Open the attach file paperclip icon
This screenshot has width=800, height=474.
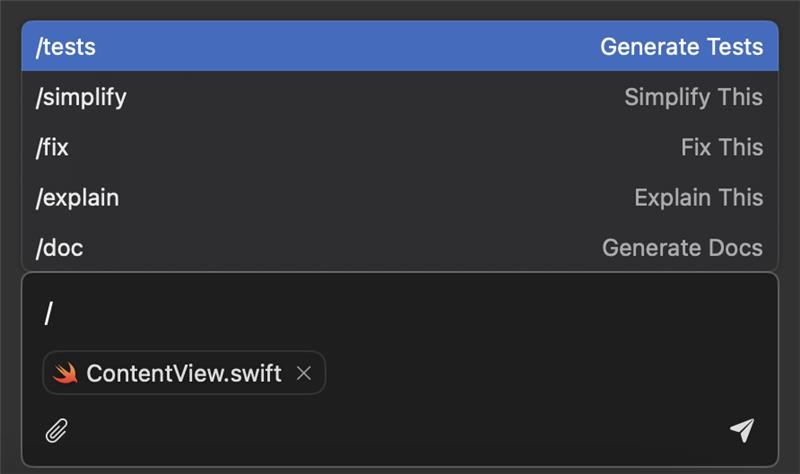(x=57, y=431)
